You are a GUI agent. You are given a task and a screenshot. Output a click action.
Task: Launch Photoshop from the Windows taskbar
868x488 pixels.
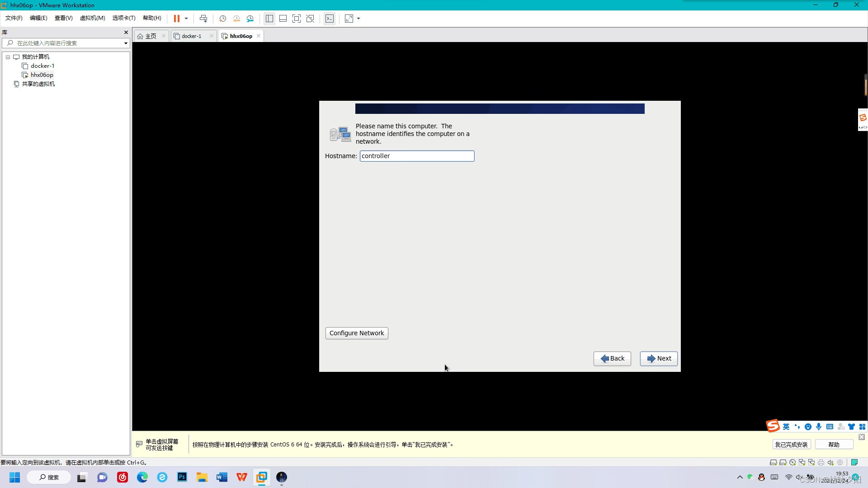[x=182, y=477]
